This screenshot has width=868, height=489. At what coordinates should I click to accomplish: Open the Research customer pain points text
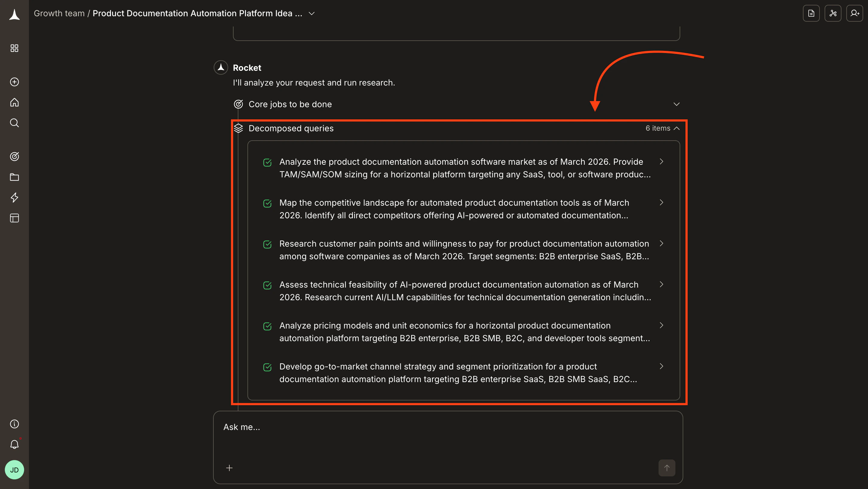click(464, 250)
